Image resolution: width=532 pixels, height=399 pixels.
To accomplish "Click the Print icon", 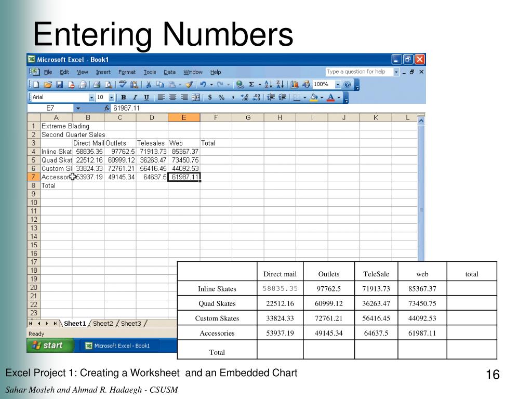I will tap(97, 85).
